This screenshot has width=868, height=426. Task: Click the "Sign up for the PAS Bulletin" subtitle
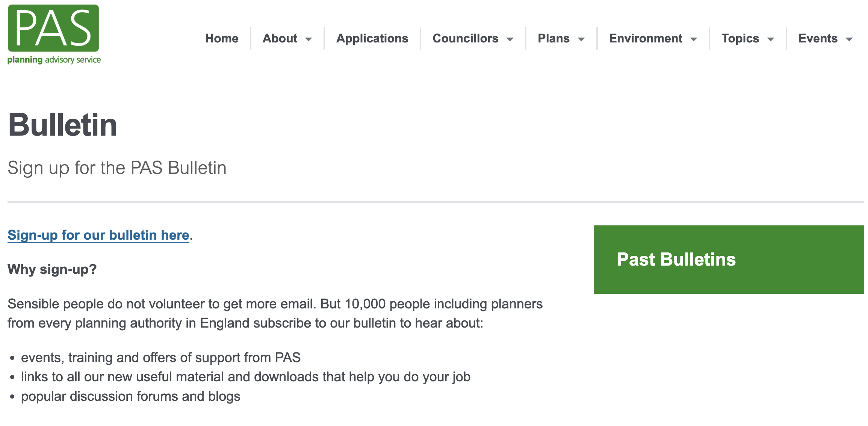point(117,168)
